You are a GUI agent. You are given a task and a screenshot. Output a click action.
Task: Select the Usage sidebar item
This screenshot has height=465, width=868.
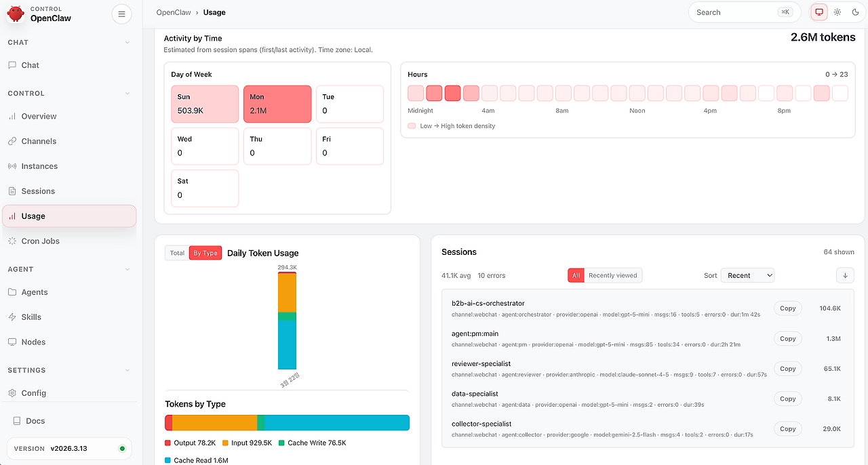pos(69,216)
